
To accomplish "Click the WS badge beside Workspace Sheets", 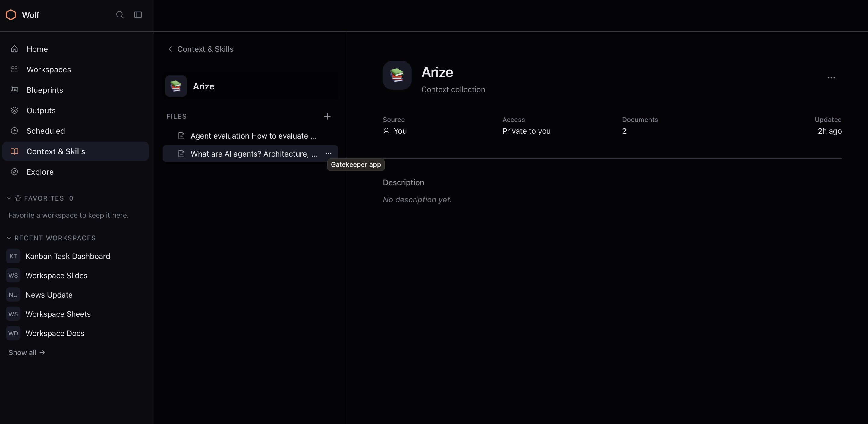I will click(x=13, y=314).
